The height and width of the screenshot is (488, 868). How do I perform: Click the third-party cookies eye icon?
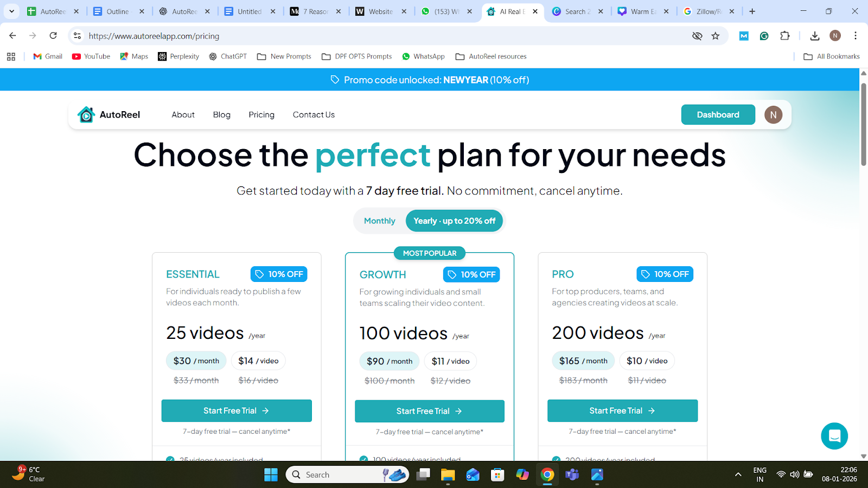[x=697, y=36]
